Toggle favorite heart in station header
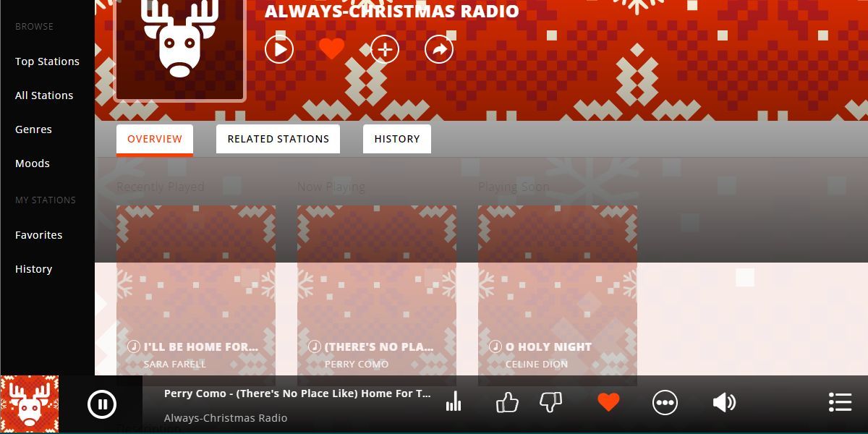 click(332, 49)
